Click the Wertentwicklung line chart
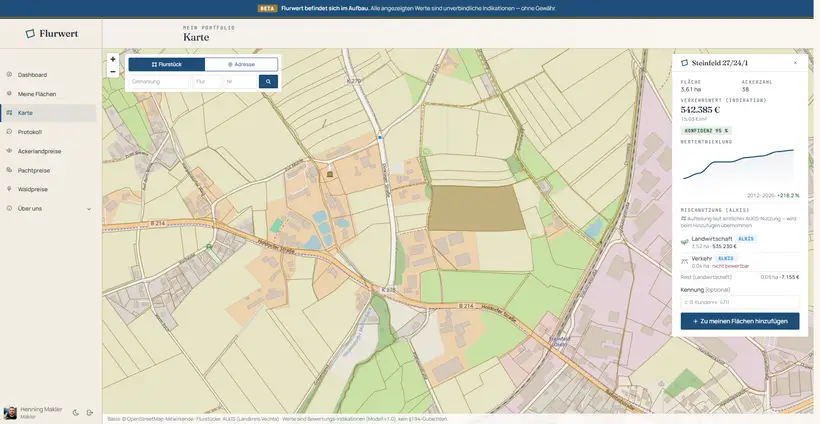The image size is (820, 424). 738,166
